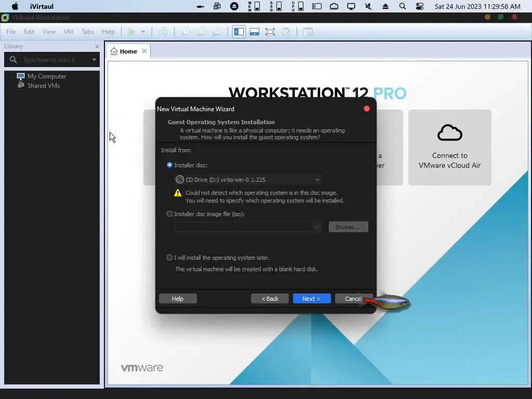Expand the power options dropdown arrow

pyautogui.click(x=143, y=32)
